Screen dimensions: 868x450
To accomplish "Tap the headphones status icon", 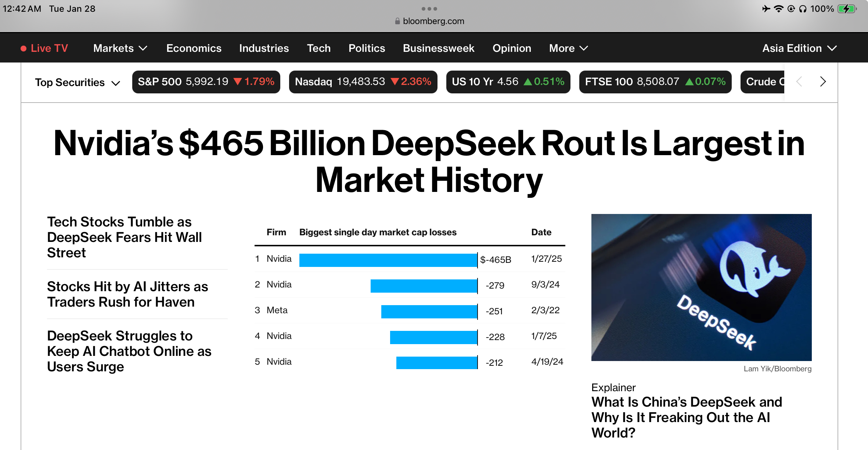I will (x=803, y=9).
